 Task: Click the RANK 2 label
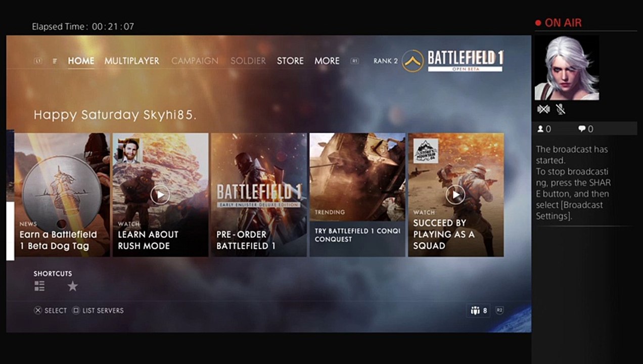pos(386,61)
